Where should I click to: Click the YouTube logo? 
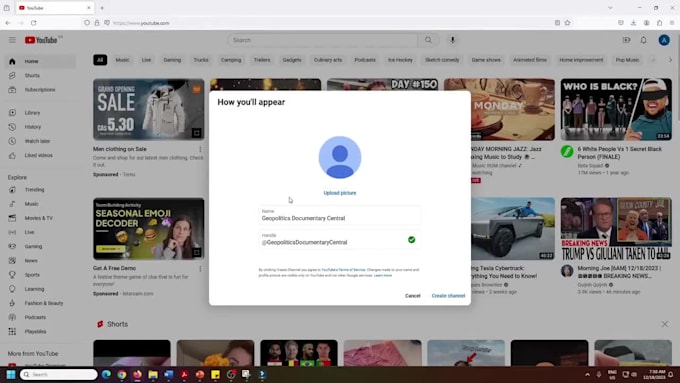click(41, 40)
